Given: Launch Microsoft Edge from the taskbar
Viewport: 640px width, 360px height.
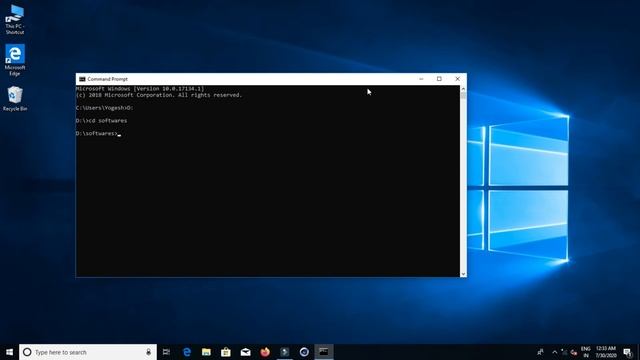Looking at the screenshot, I should click(x=187, y=352).
